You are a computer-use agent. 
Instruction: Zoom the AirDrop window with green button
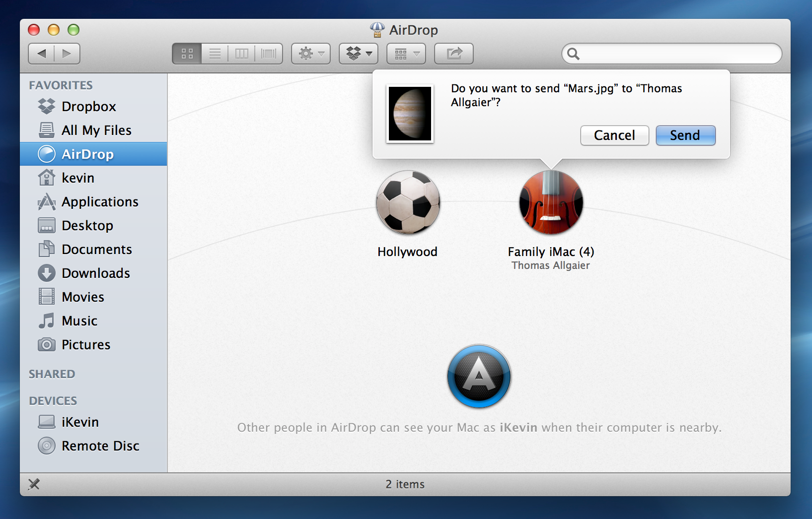click(x=74, y=30)
